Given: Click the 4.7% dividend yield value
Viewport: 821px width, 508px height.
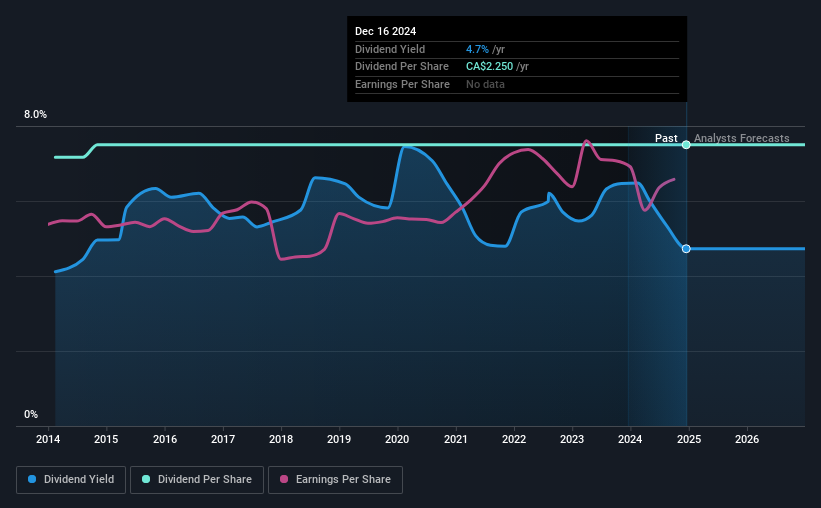Looking at the screenshot, I should [x=477, y=49].
